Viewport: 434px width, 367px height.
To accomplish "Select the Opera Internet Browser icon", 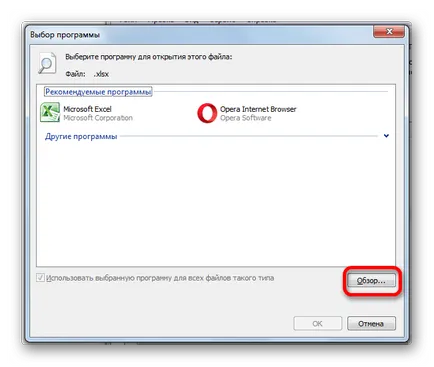I will 207,113.
